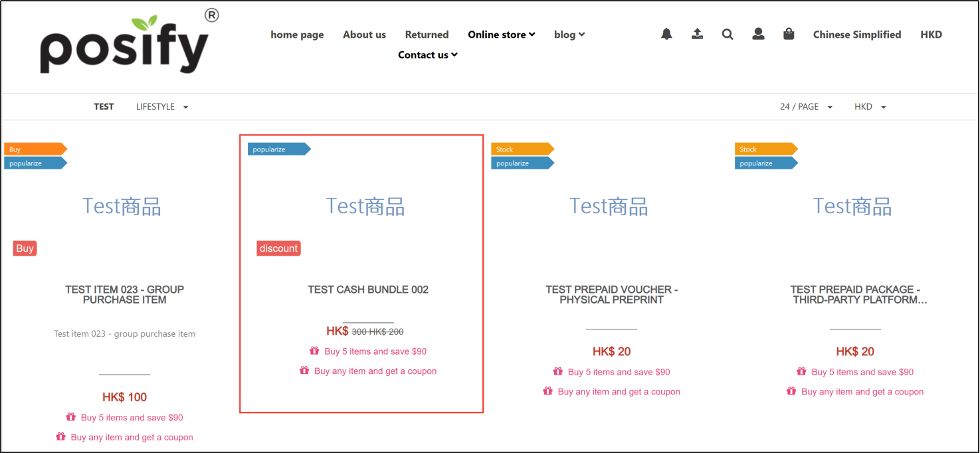
Task: Open the Contact us dropdown
Action: point(427,55)
